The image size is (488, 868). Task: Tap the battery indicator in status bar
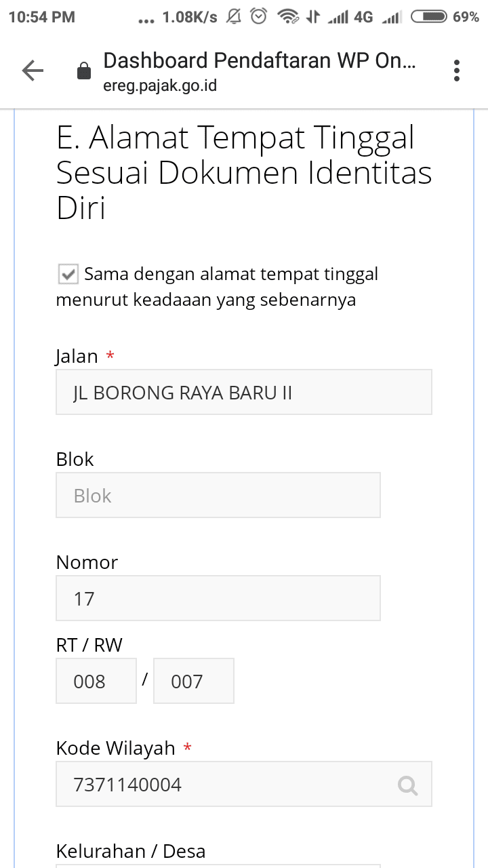(x=429, y=17)
